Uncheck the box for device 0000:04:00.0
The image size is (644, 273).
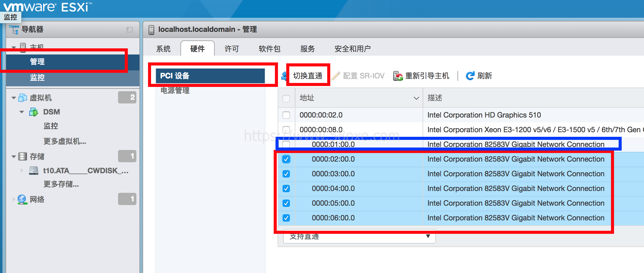click(286, 189)
